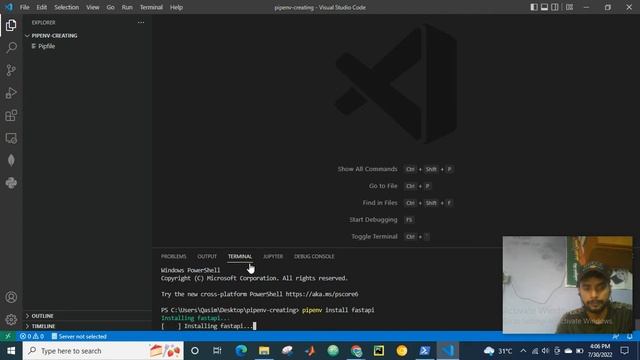Open errors and warnings count in status bar
640x360 pixels.
coord(32,336)
